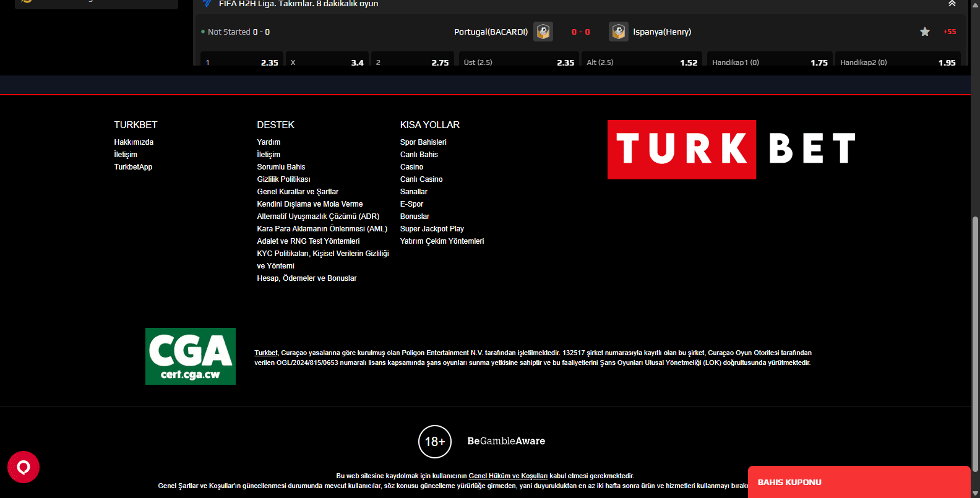Screen dimensions: 980x498
Task: Open İletişim under the DESTEK column
Action: point(269,155)
